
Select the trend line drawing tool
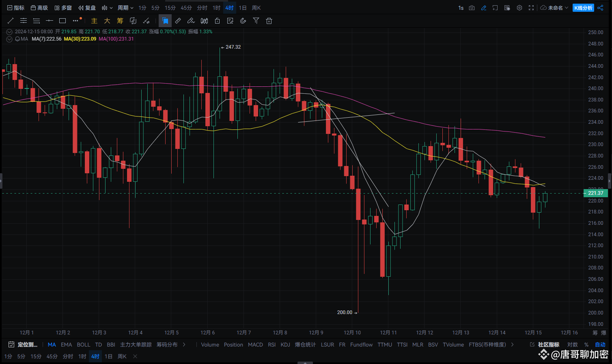(x=11, y=21)
